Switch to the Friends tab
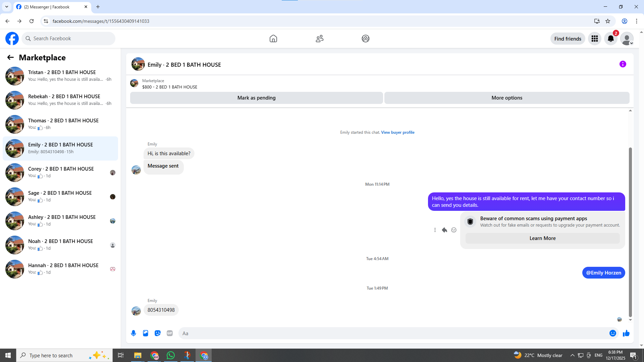 (319, 39)
